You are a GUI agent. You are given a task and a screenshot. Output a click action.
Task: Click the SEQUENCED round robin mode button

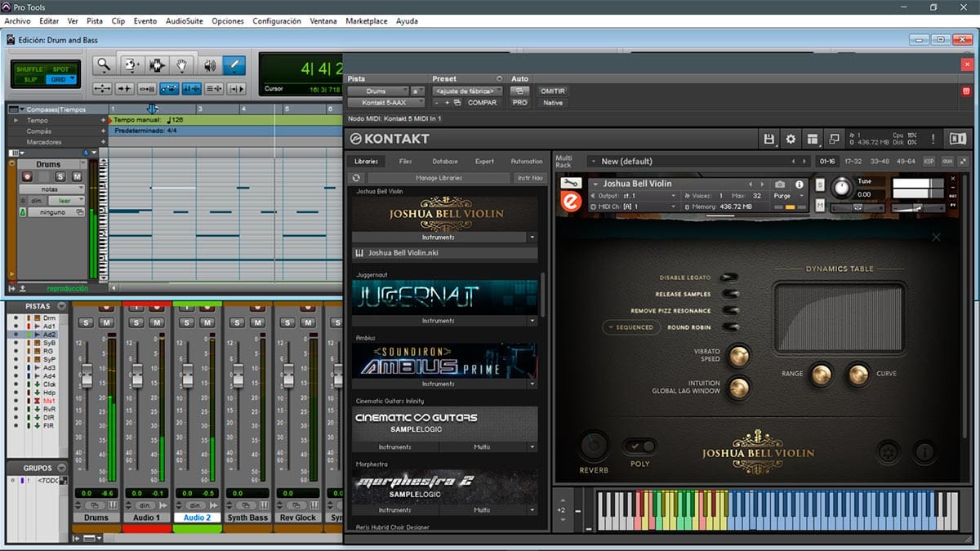(632, 327)
